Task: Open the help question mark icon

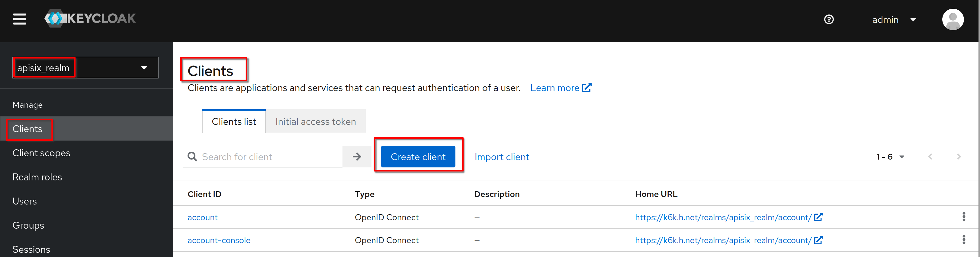Action: (x=829, y=19)
